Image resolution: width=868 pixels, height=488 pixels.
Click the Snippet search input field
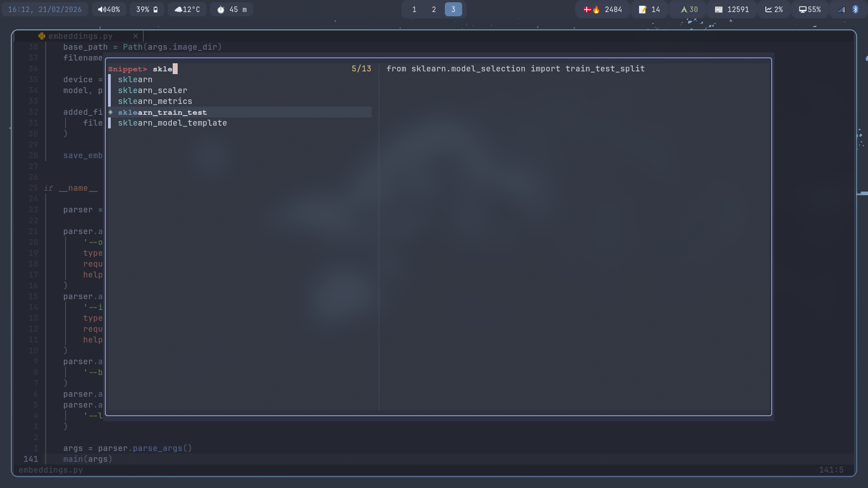pyautogui.click(x=249, y=69)
